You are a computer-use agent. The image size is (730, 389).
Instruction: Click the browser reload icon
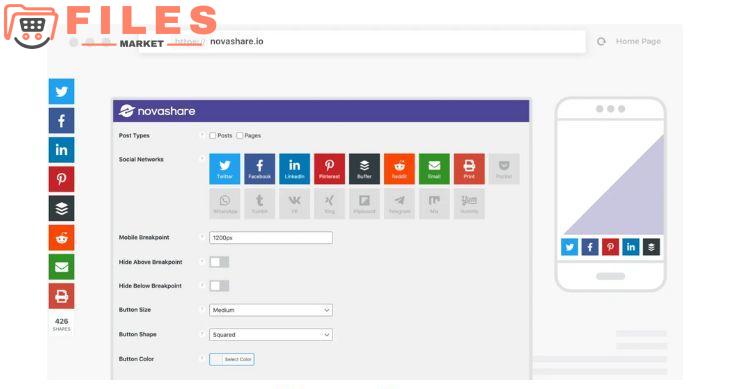(x=602, y=41)
